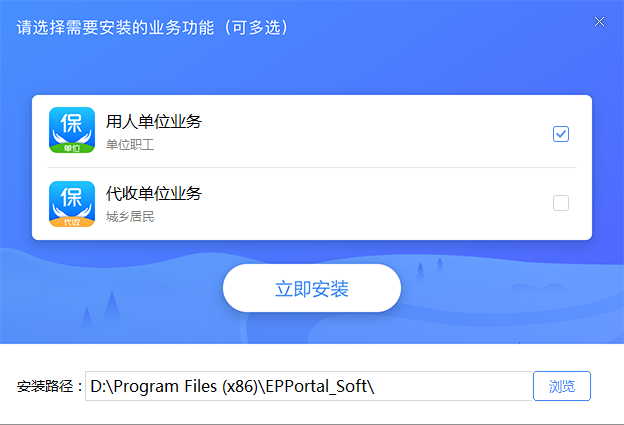Click the 单位职工 subtitle
624x425 pixels.
pos(130,145)
